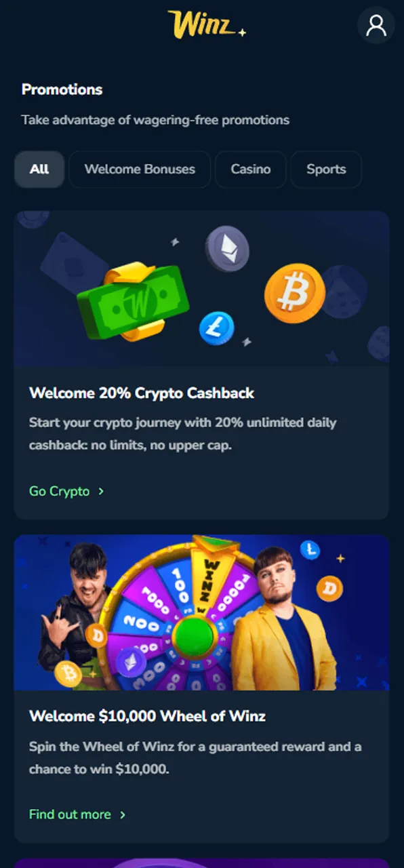This screenshot has width=404, height=868.
Task: Open the user account profile icon
Action: coord(376,26)
